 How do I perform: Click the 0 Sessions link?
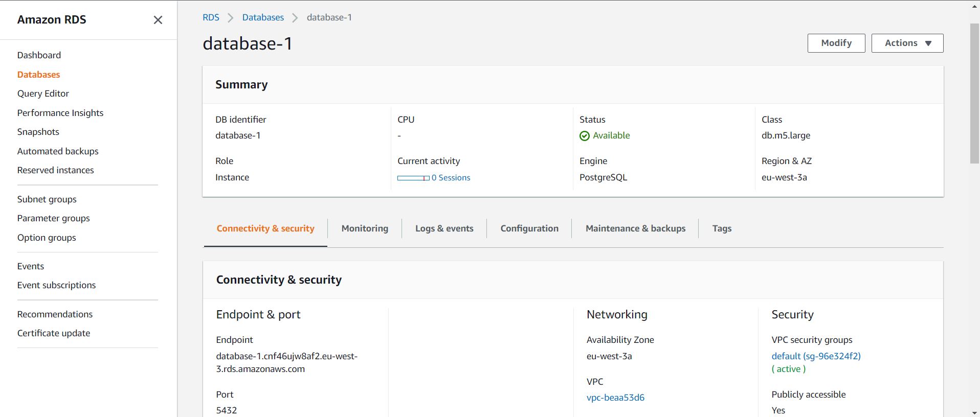tap(451, 178)
